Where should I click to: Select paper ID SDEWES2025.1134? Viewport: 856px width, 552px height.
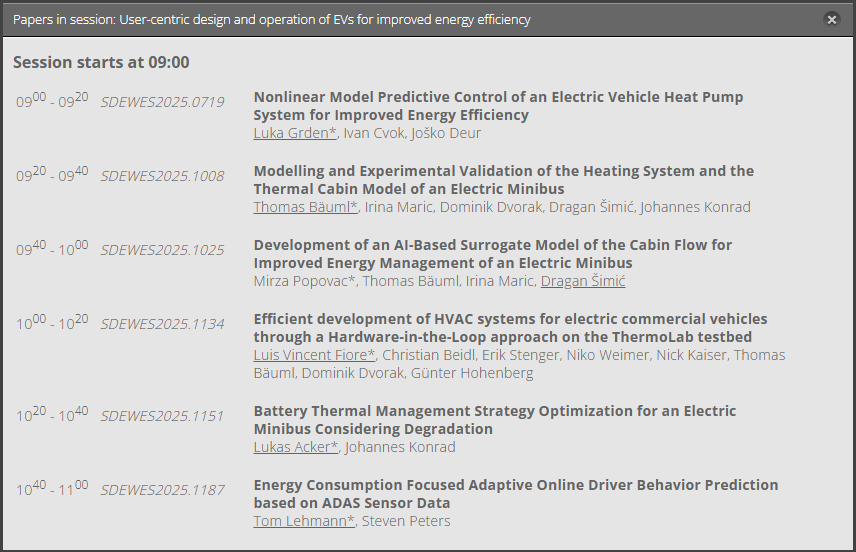coord(162,324)
